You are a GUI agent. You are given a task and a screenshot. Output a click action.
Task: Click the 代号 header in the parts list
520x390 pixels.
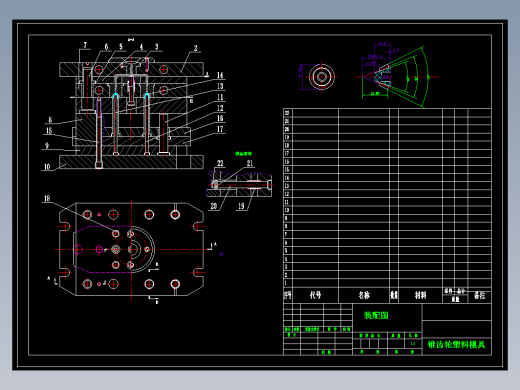pos(315,295)
